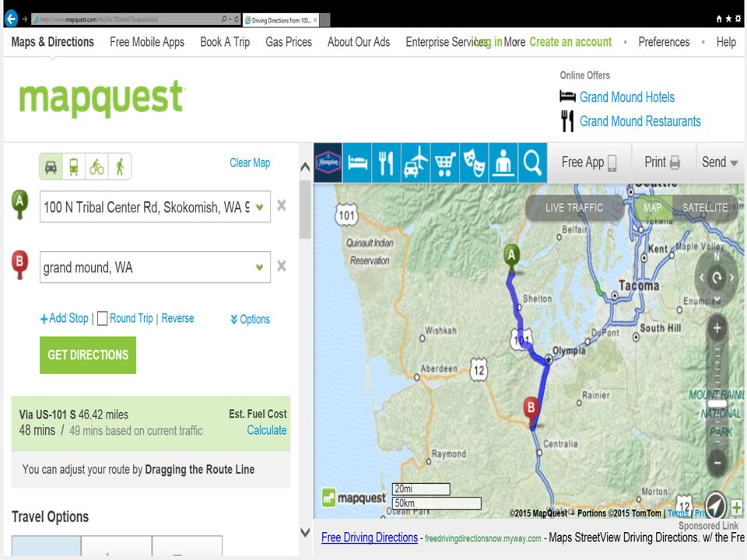Open the Send dropdown
This screenshot has height=560, width=747.
(719, 163)
